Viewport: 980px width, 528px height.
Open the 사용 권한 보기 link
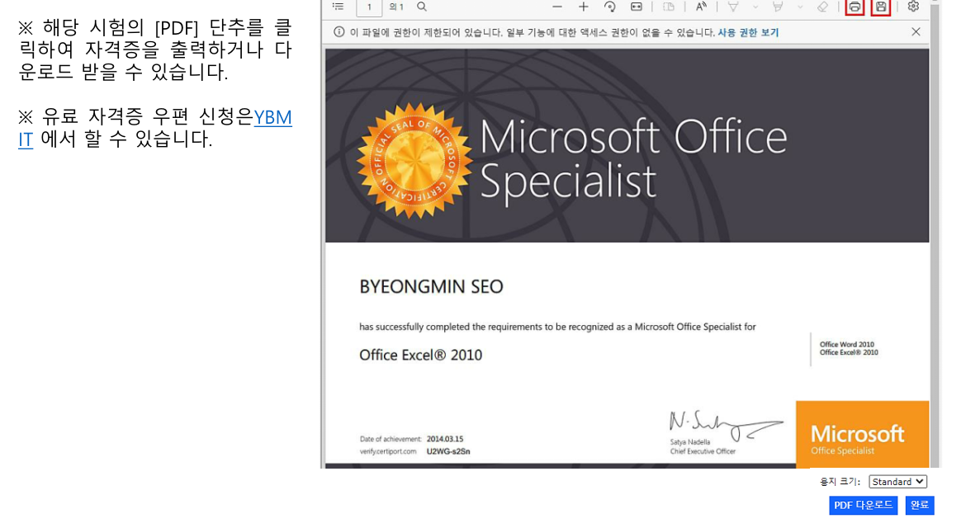tap(748, 32)
